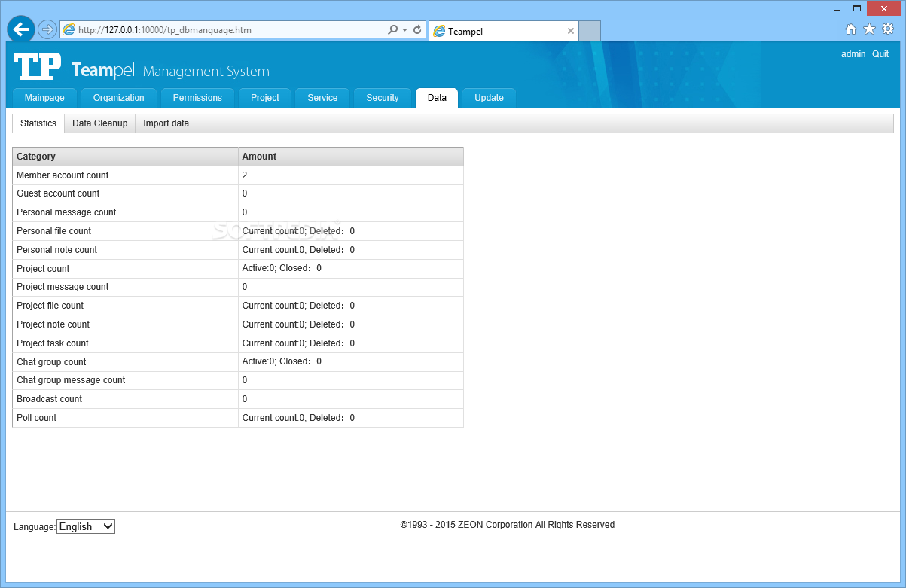
Task: Click the Teampel TP logo
Action: (x=37, y=67)
